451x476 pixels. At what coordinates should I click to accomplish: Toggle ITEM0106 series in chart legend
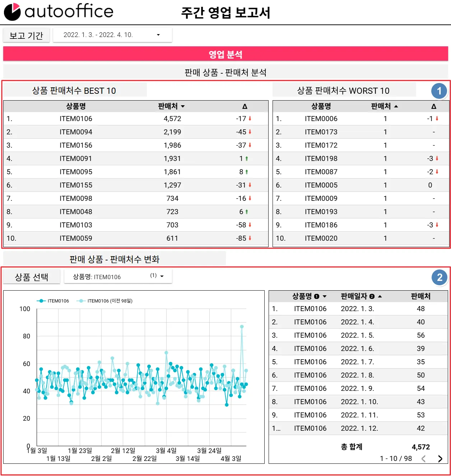click(x=53, y=301)
